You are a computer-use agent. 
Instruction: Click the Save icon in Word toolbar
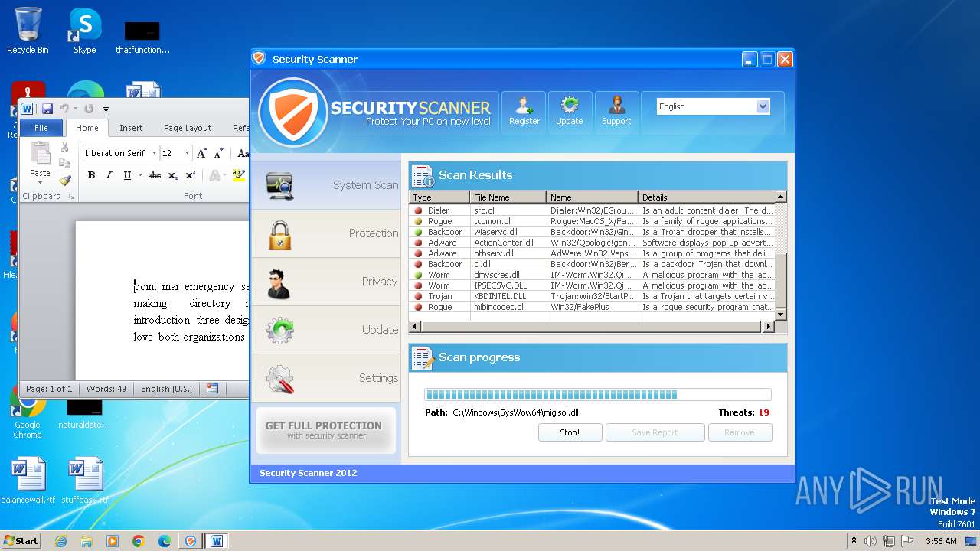pos(47,109)
